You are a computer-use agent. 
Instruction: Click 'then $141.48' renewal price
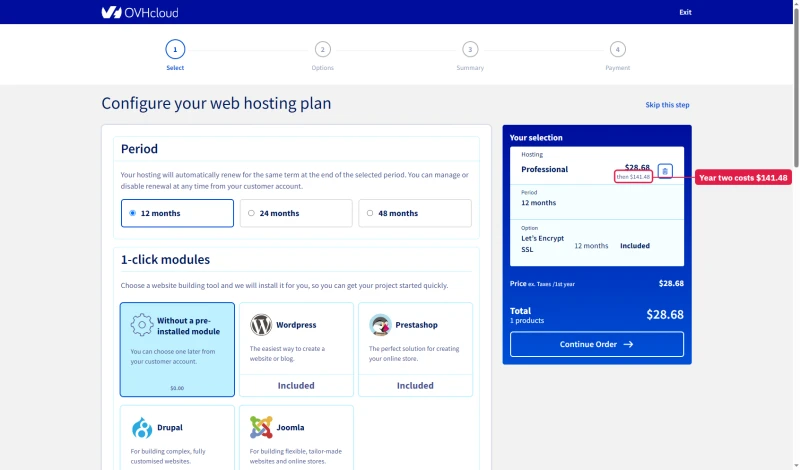point(633,177)
